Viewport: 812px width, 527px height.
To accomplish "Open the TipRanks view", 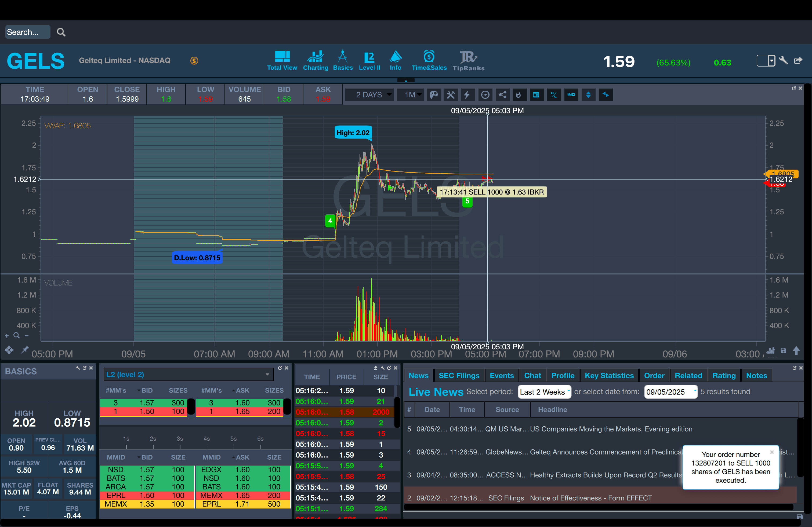I will (469, 61).
